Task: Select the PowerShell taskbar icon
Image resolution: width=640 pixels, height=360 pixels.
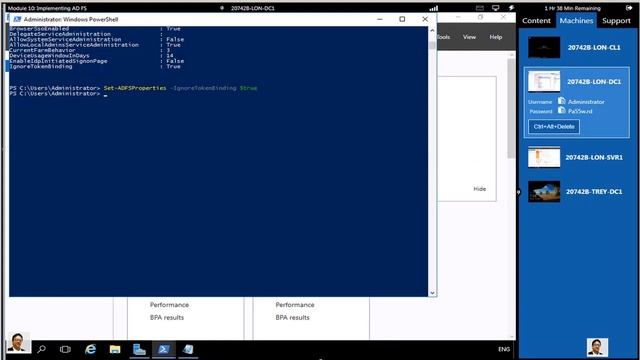Action: [x=164, y=349]
